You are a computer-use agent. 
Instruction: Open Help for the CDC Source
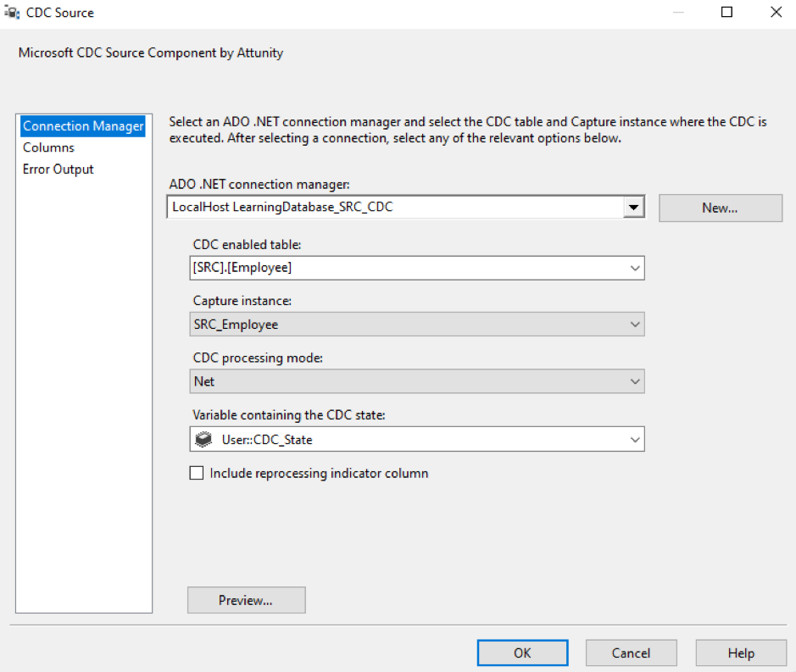740,653
